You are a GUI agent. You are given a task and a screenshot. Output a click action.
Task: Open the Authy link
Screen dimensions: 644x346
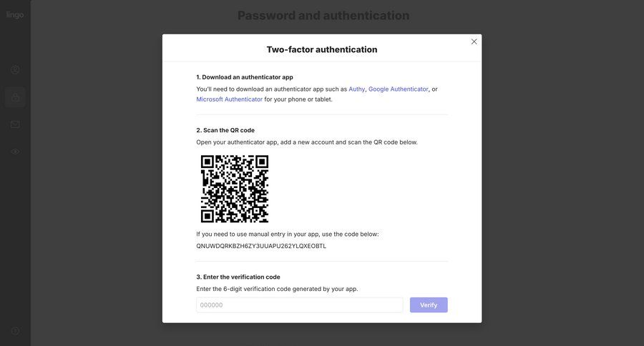click(356, 89)
